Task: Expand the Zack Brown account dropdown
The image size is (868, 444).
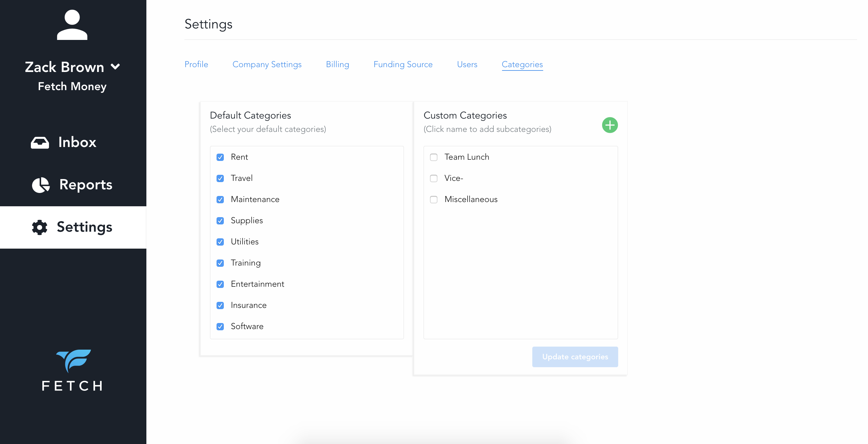Action: (x=115, y=67)
